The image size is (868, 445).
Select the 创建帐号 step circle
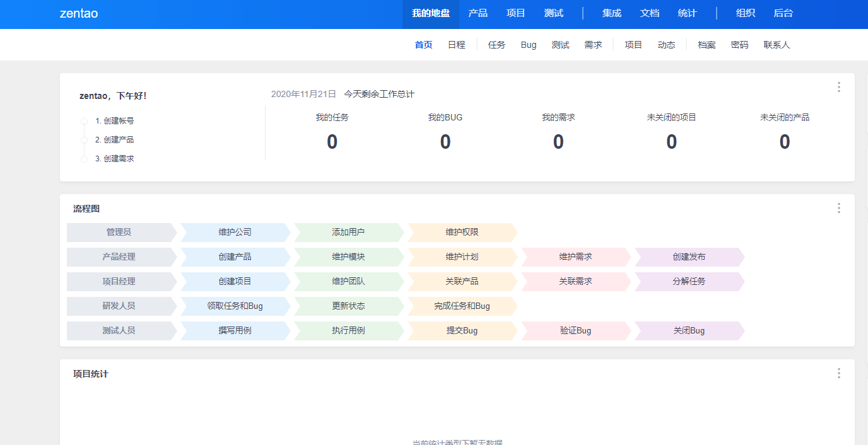84,121
